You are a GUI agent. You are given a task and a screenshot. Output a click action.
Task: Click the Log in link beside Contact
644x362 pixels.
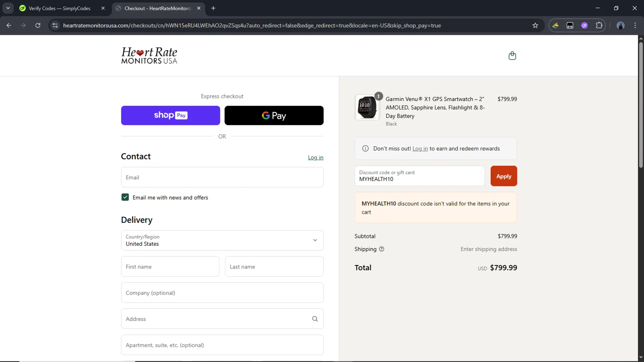click(316, 157)
